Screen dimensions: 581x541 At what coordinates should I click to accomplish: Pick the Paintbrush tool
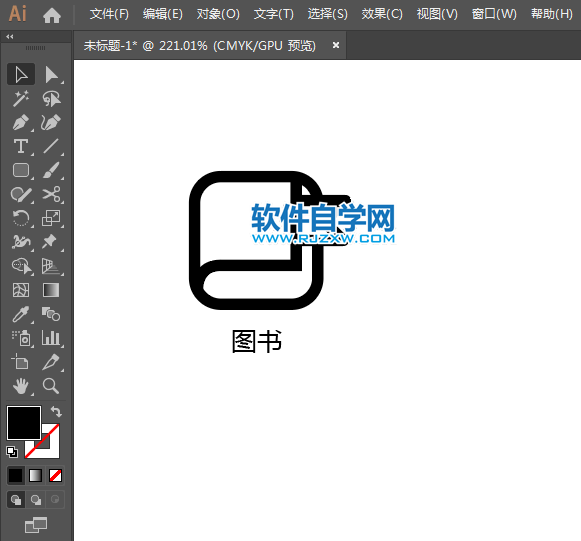51,170
